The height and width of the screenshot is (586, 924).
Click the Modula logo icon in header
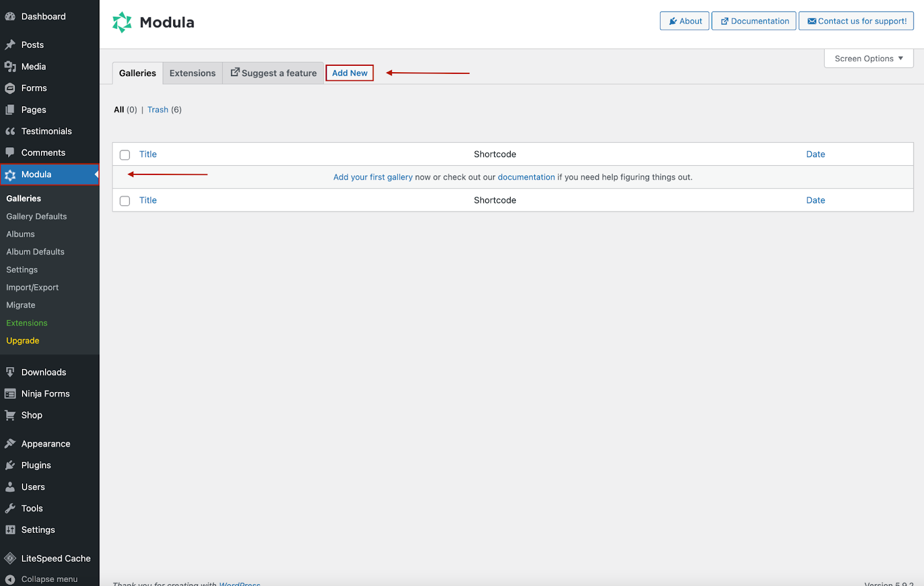point(122,23)
